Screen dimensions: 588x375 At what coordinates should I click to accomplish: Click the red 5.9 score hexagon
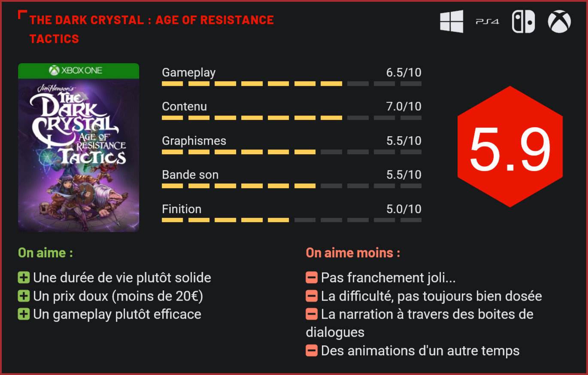(x=510, y=146)
